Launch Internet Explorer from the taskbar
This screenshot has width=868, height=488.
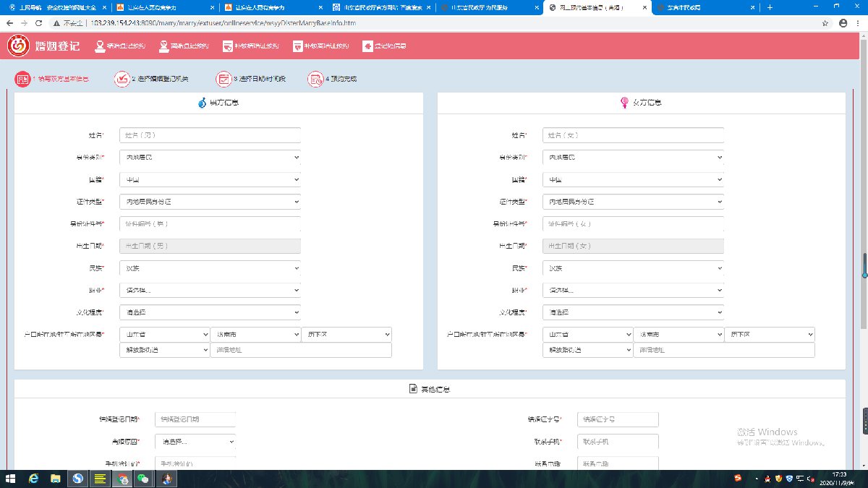(x=33, y=479)
